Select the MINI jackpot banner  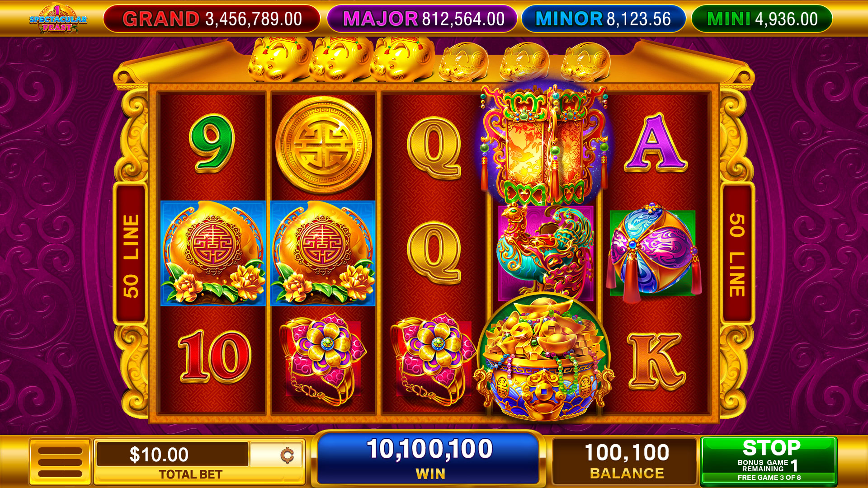coord(762,19)
